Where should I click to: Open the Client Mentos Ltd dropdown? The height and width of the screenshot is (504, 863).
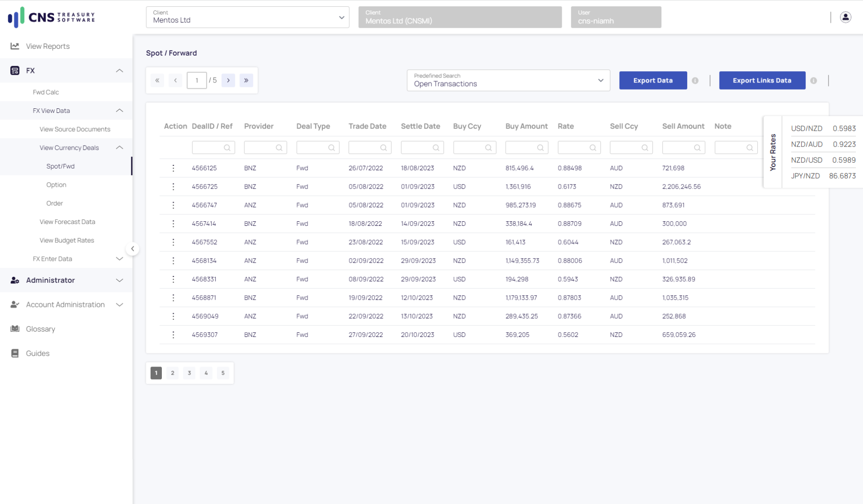tap(247, 17)
